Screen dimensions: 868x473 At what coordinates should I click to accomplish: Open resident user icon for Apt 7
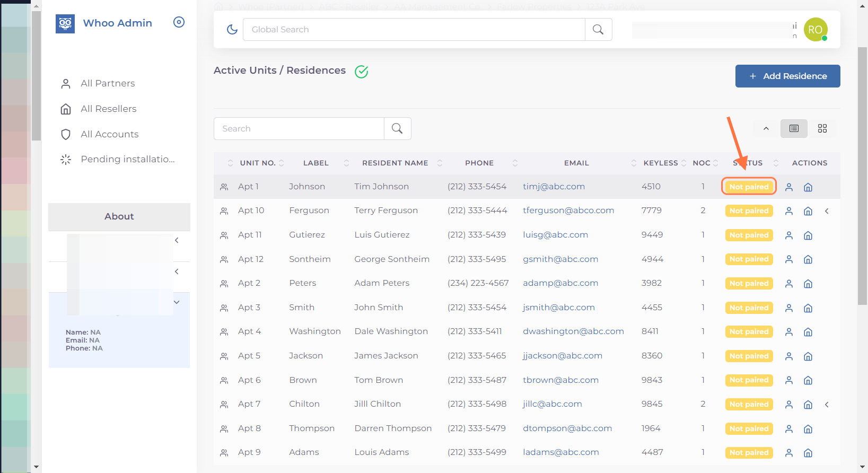tap(789, 405)
